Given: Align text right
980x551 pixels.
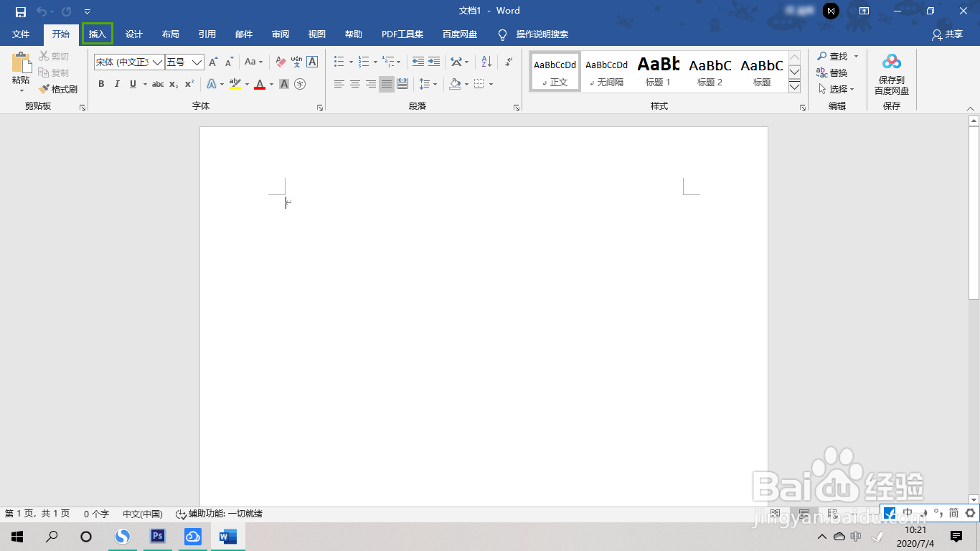Looking at the screenshot, I should [371, 84].
